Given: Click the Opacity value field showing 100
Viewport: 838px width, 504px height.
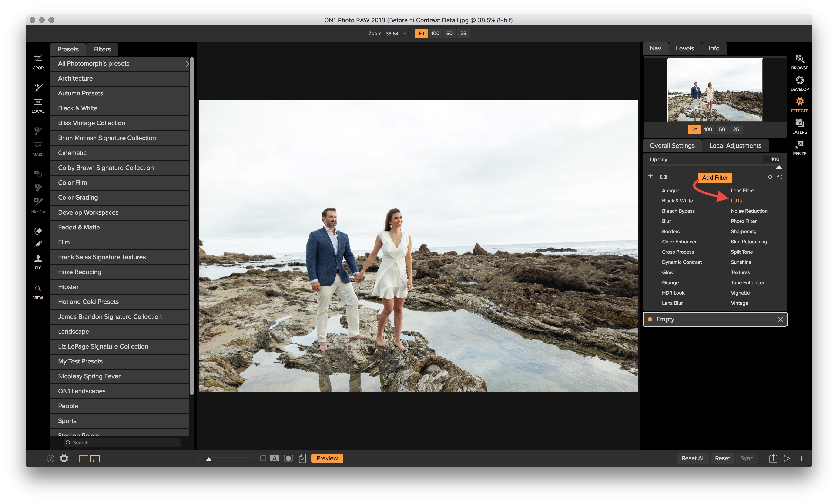Looking at the screenshot, I should (x=772, y=159).
